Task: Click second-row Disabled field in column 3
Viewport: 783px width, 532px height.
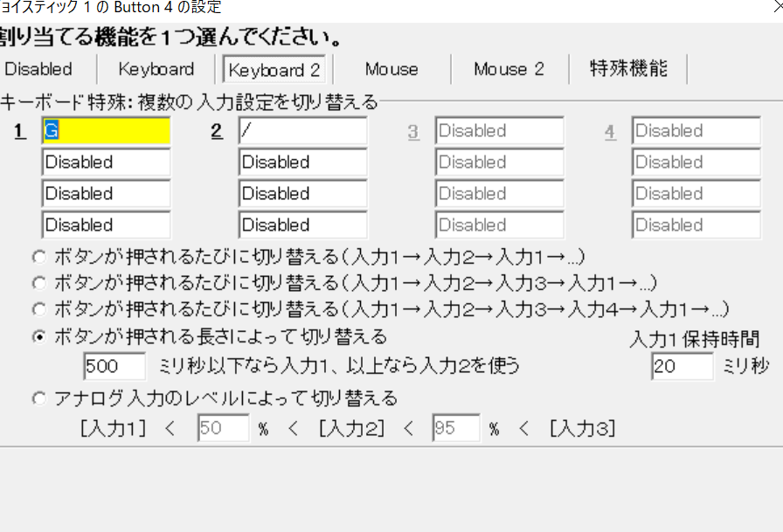Action: tap(499, 162)
